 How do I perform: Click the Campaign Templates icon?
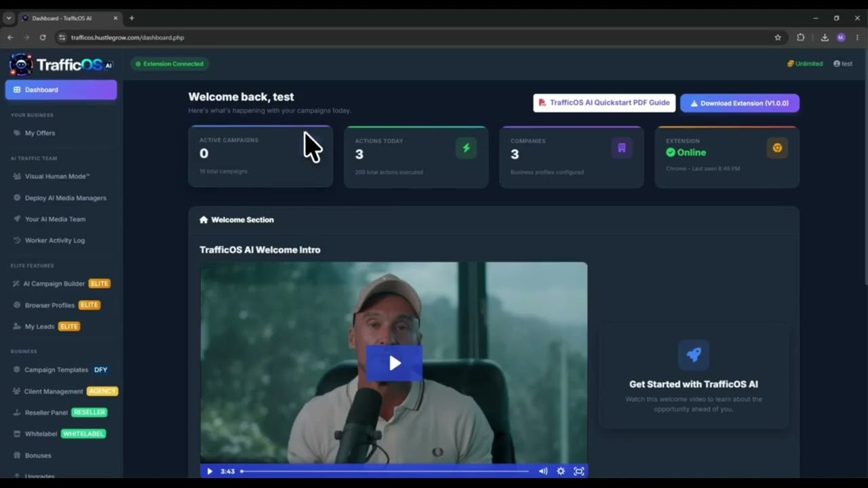pyautogui.click(x=17, y=369)
